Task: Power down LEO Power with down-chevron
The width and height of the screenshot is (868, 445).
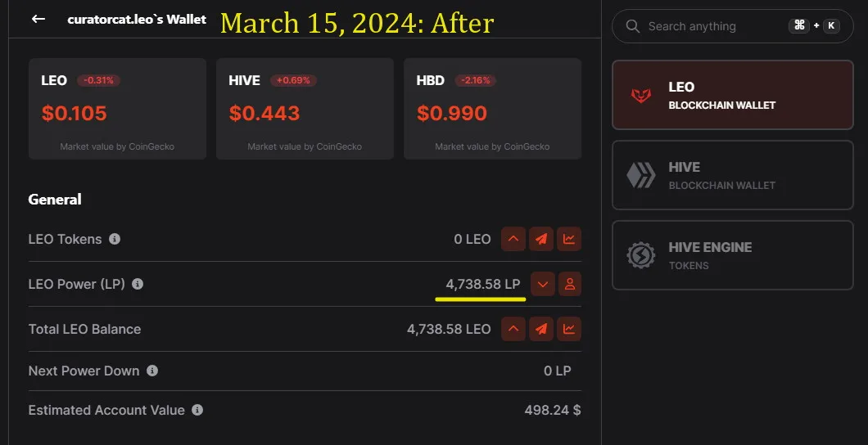Action: tap(542, 284)
